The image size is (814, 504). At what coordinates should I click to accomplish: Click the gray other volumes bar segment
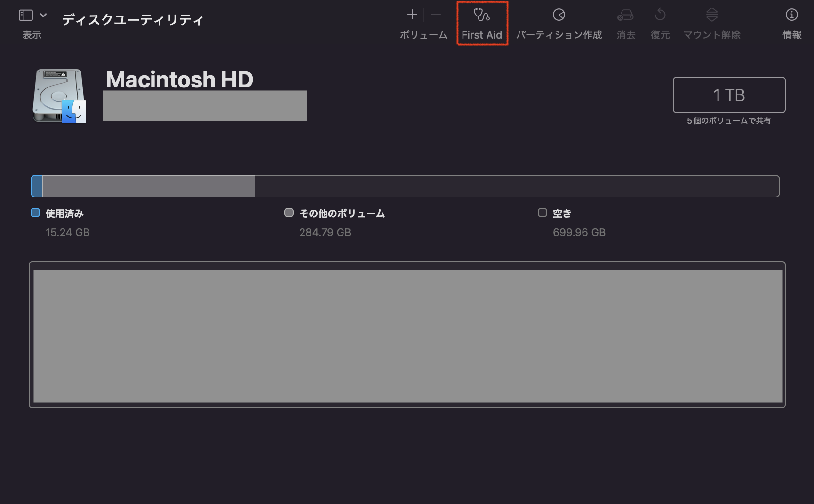click(149, 186)
